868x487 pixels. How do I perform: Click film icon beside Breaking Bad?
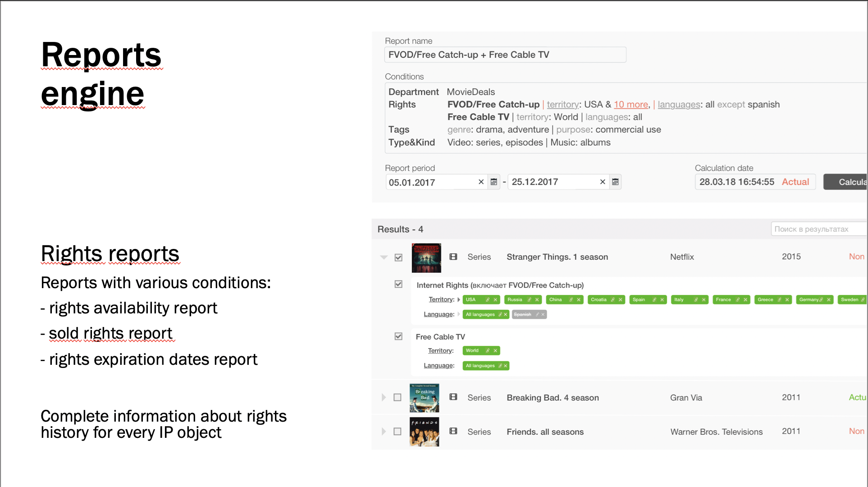(x=453, y=397)
